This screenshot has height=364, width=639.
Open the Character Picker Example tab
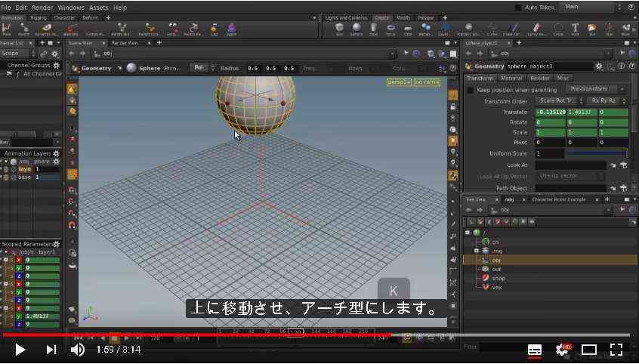pos(558,199)
